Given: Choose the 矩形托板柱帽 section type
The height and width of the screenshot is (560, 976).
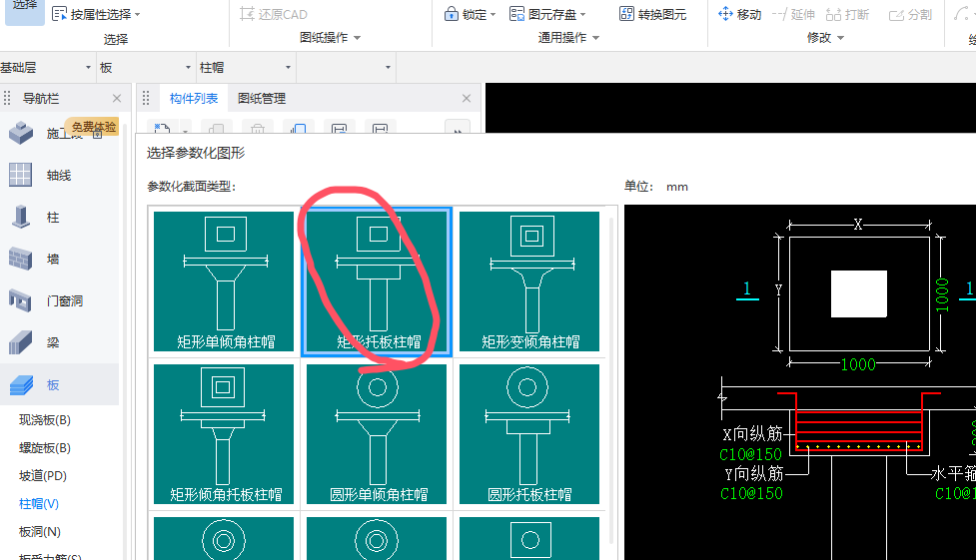Looking at the screenshot, I should pyautogui.click(x=377, y=281).
